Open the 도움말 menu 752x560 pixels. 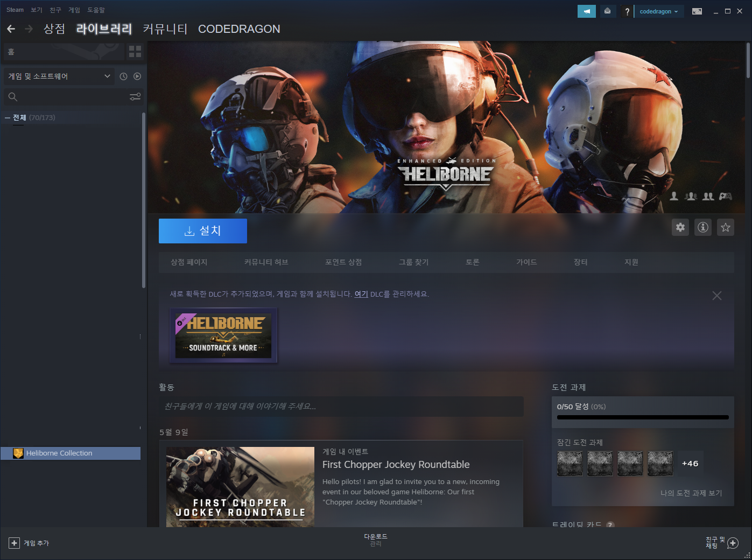point(96,10)
